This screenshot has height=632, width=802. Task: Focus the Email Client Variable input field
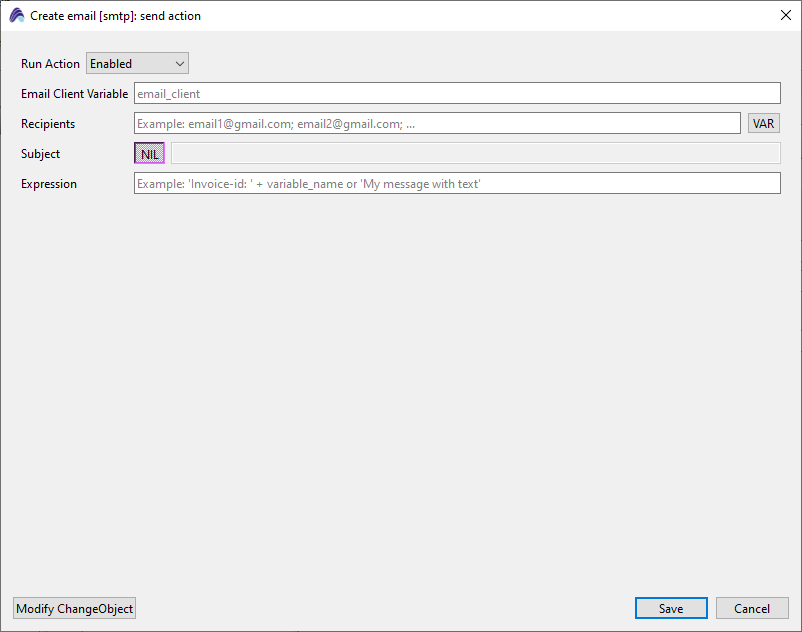(456, 94)
